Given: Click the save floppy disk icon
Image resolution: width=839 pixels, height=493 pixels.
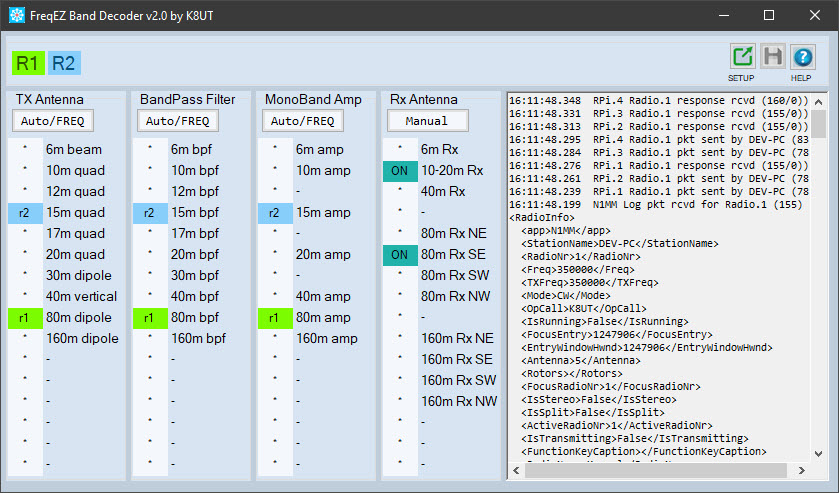Looking at the screenshot, I should [772, 58].
